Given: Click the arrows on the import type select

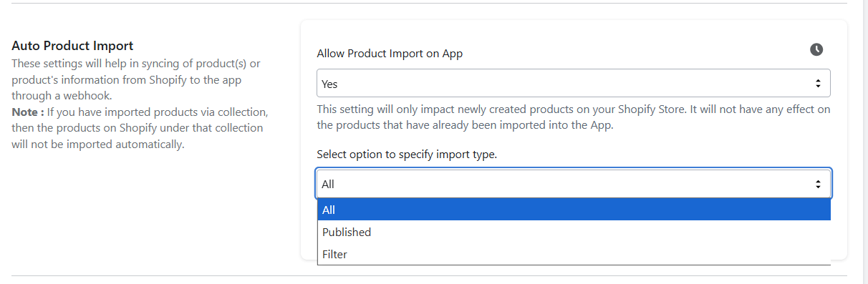Looking at the screenshot, I should click(x=818, y=184).
